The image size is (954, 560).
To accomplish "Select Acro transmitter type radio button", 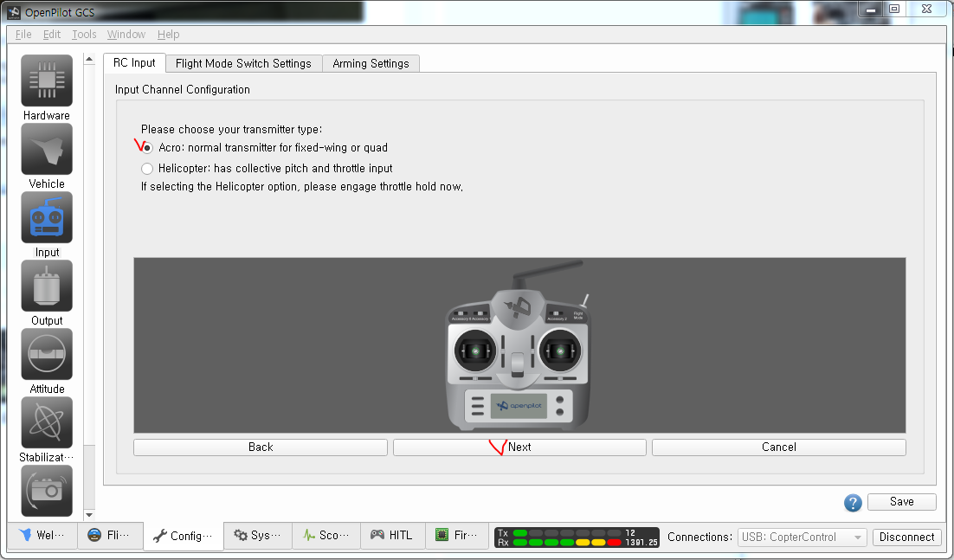I will pyautogui.click(x=147, y=148).
